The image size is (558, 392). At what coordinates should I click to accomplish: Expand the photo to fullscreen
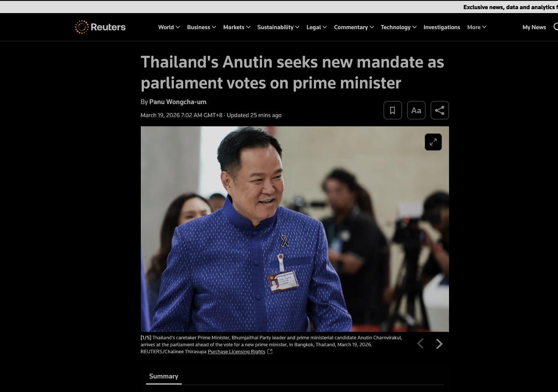(433, 142)
